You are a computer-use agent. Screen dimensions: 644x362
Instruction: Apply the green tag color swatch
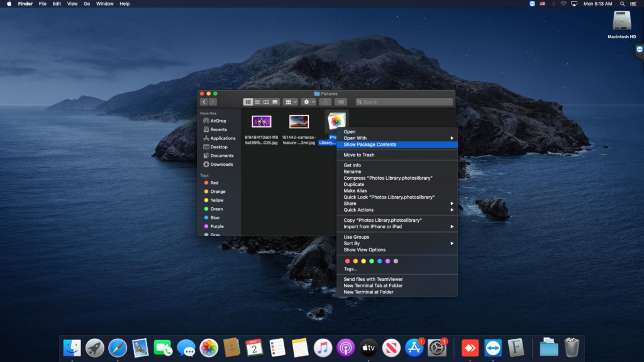pyautogui.click(x=371, y=261)
